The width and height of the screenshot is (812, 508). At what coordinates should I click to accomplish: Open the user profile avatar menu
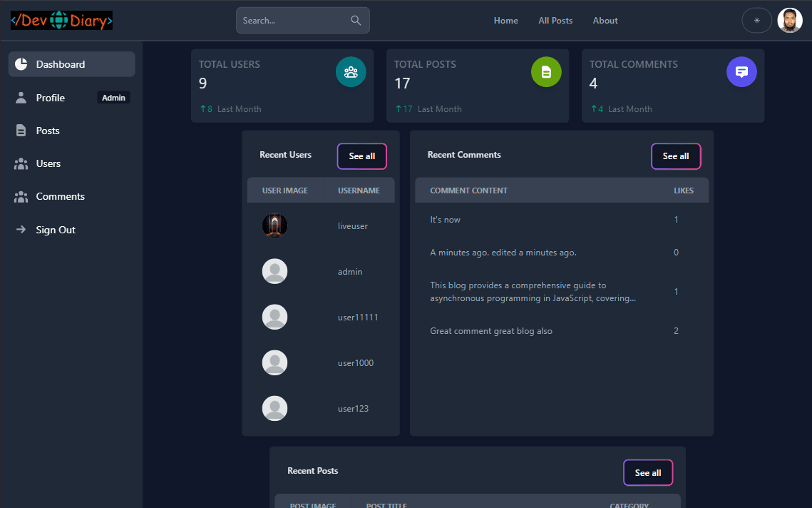(x=790, y=21)
